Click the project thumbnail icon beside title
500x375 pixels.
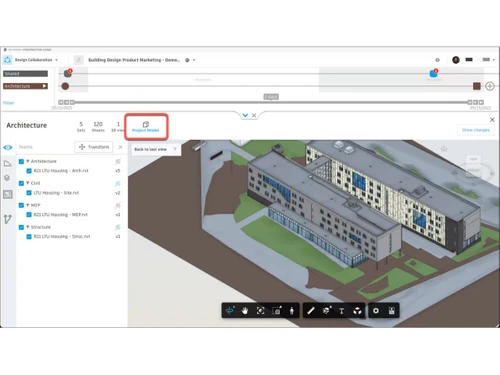point(78,60)
